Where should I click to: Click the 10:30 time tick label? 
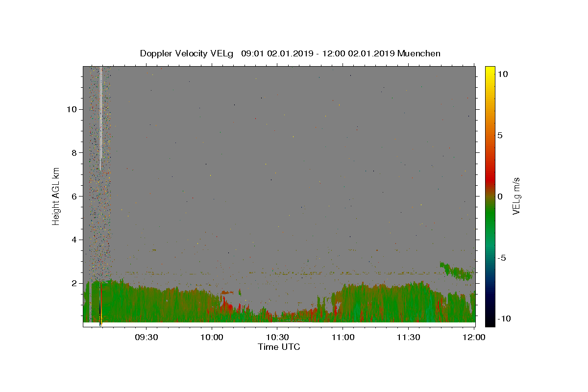(x=277, y=337)
